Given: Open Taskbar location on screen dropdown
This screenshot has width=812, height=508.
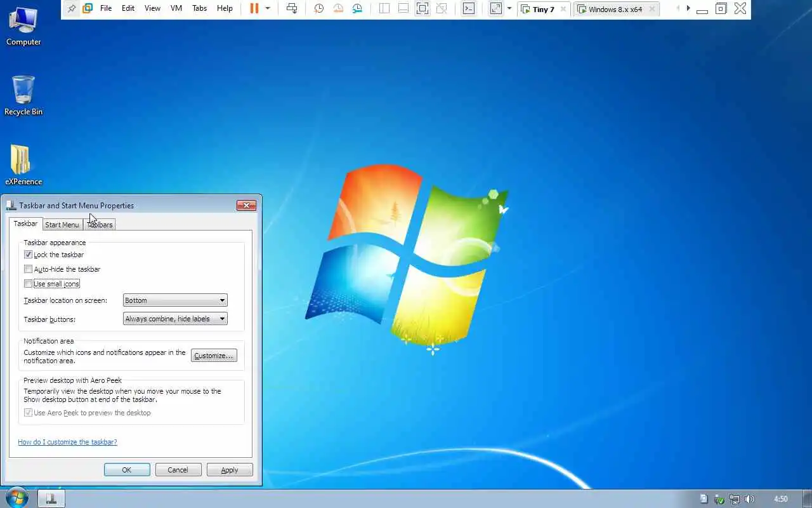Looking at the screenshot, I should [175, 300].
